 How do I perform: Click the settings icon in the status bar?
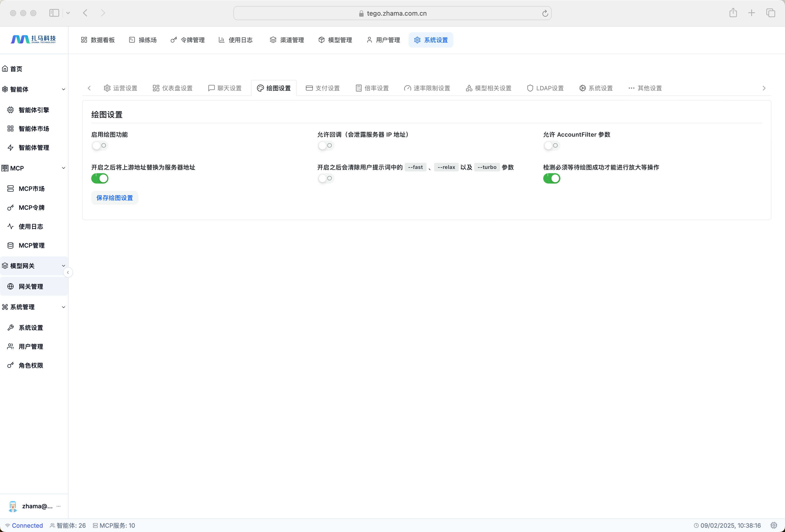[774, 526]
